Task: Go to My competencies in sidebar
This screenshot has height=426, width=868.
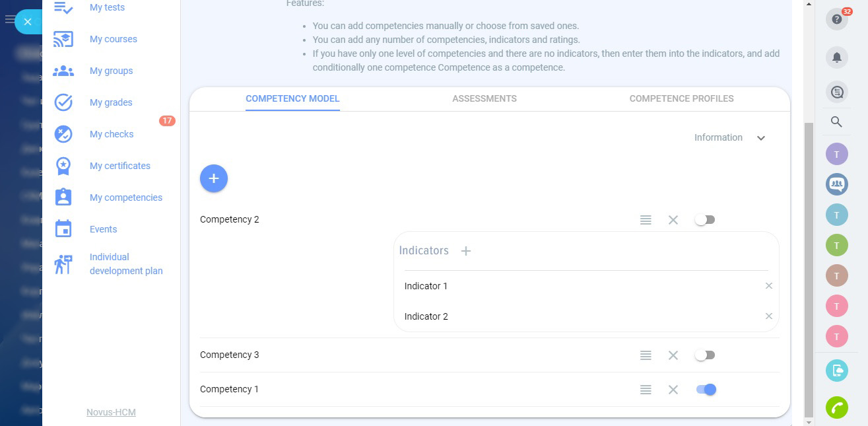Action: tap(125, 197)
